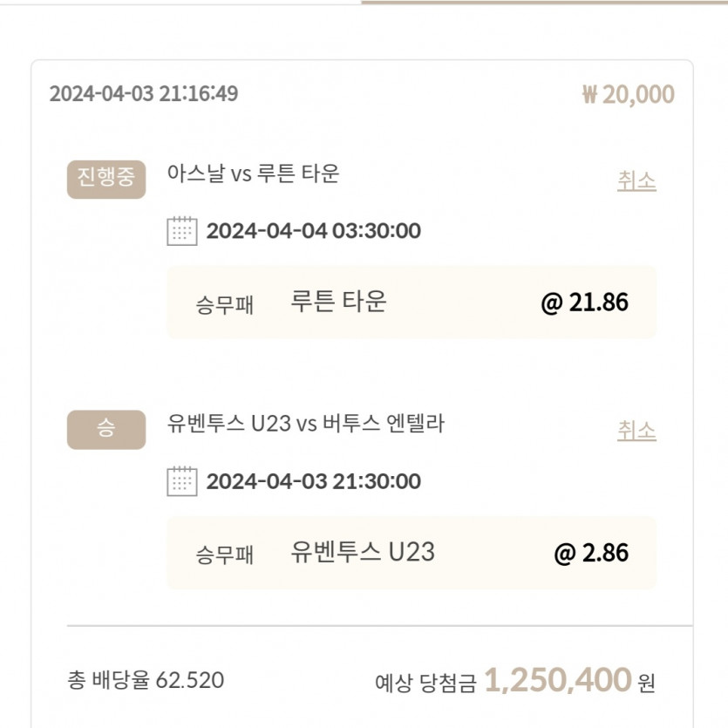Click the 승 result badge
Viewport: 728px width, 728px height.
tap(106, 430)
